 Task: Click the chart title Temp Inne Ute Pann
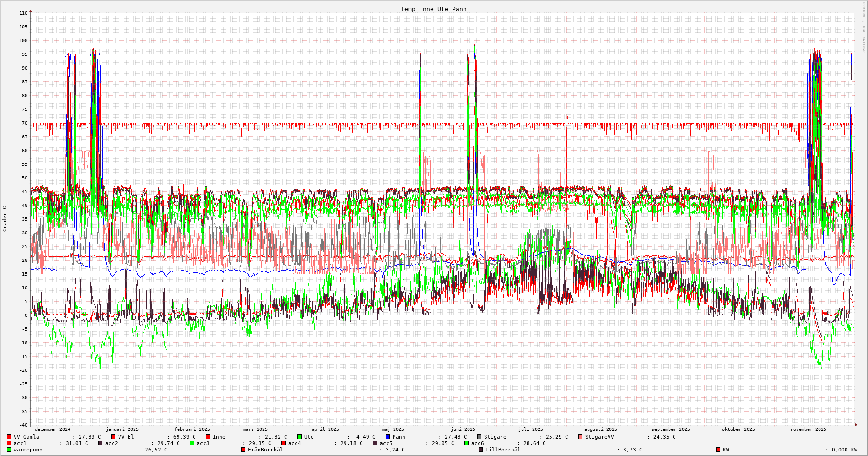[x=433, y=9]
